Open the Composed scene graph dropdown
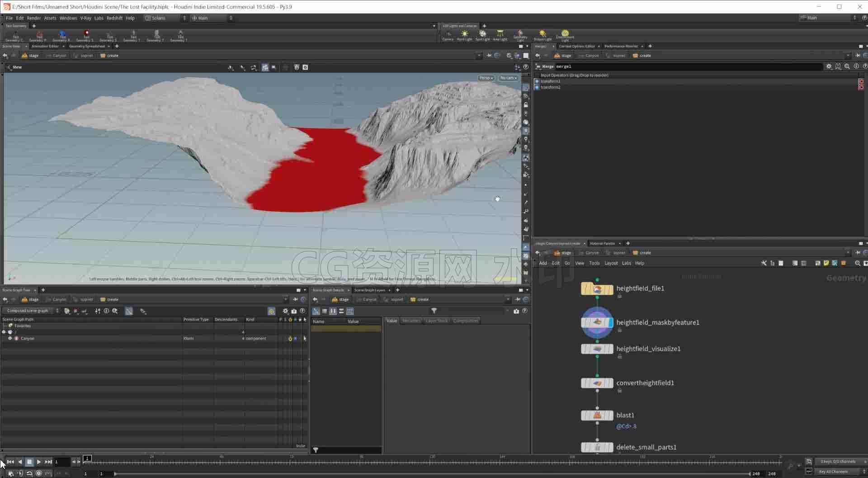The width and height of the screenshot is (868, 478). [x=31, y=311]
